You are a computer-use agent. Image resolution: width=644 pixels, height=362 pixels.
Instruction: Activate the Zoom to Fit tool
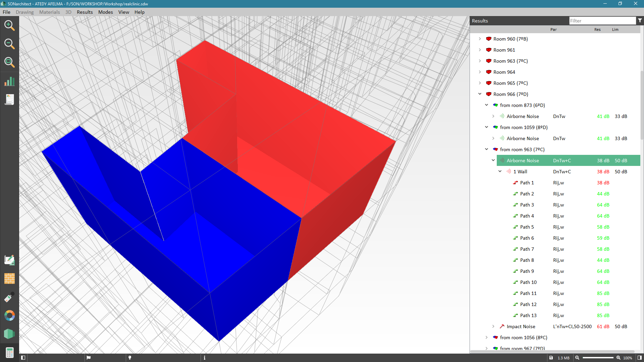point(9,62)
